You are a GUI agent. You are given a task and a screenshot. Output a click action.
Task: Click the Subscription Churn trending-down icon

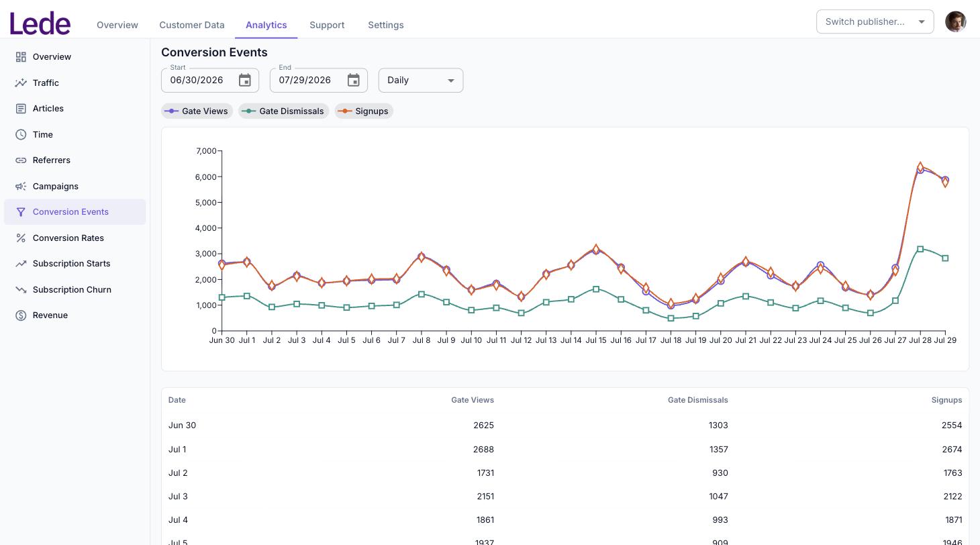(x=21, y=290)
